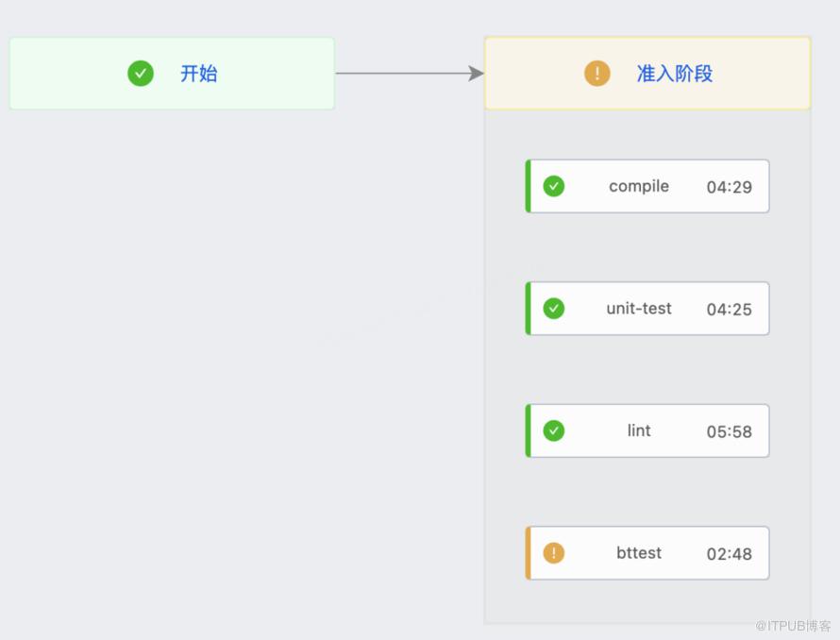Click the 05:58 duration on lint
The image size is (840, 640).
click(730, 431)
